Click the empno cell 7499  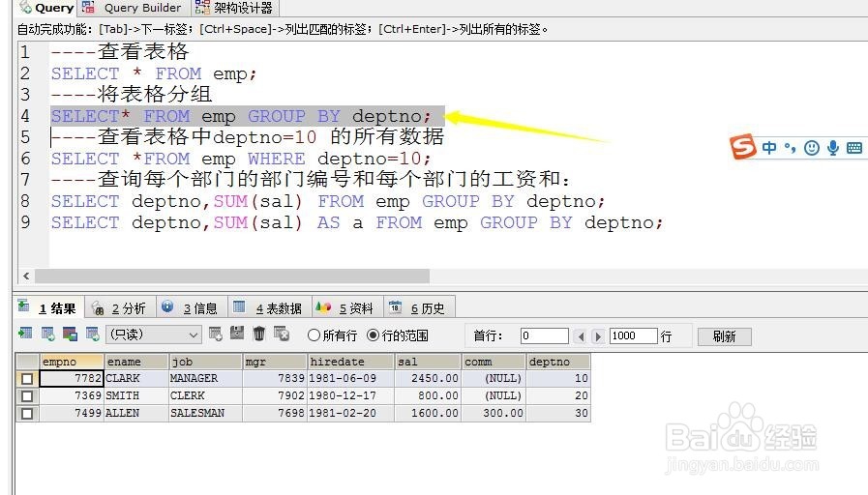coord(72,413)
